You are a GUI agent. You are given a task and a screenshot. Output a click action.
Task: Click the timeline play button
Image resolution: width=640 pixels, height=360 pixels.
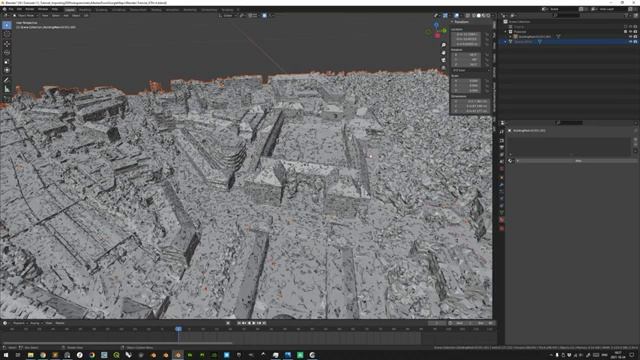pyautogui.click(x=254, y=323)
